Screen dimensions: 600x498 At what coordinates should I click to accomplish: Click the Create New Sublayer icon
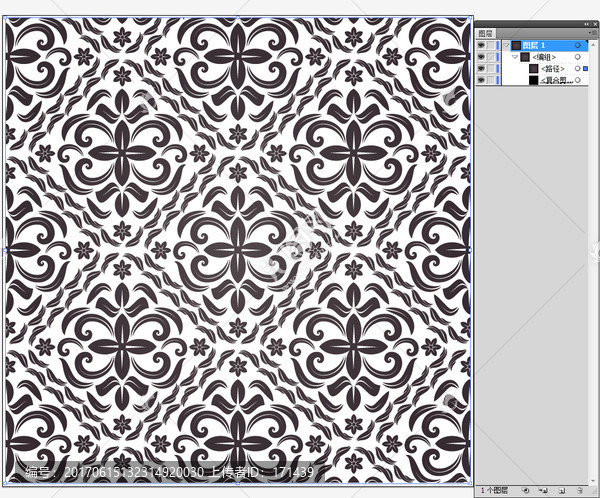[543, 490]
